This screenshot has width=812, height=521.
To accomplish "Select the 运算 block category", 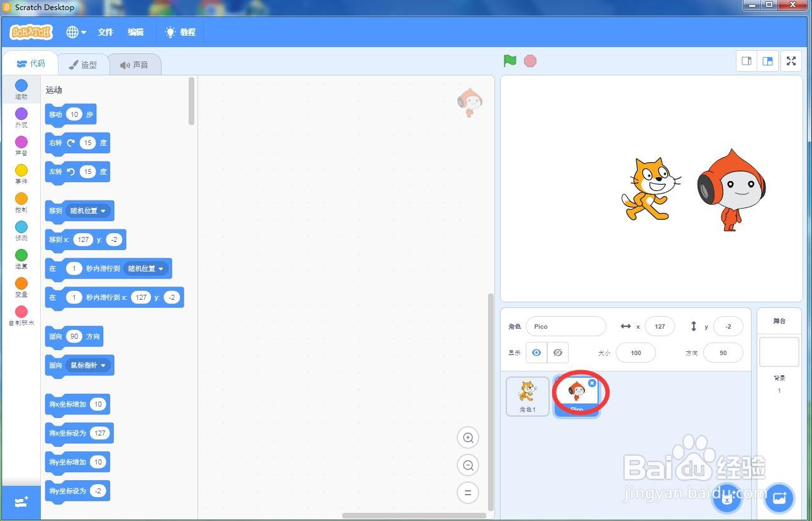I will [x=21, y=258].
